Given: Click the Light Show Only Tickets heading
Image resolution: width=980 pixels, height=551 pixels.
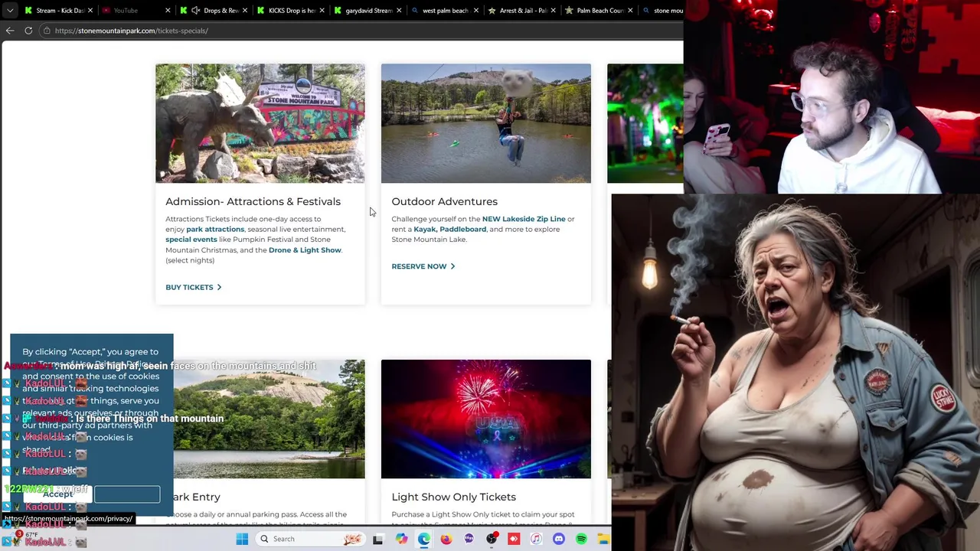Looking at the screenshot, I should pos(453,497).
